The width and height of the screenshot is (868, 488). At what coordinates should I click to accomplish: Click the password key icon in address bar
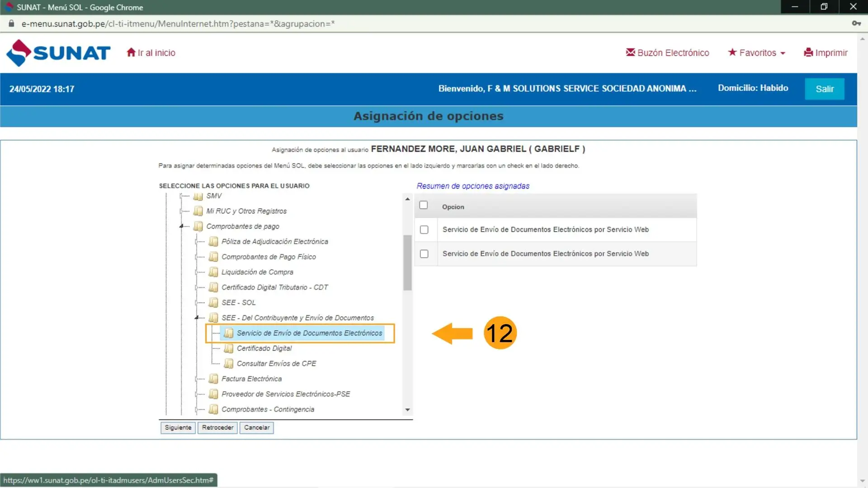click(x=856, y=23)
